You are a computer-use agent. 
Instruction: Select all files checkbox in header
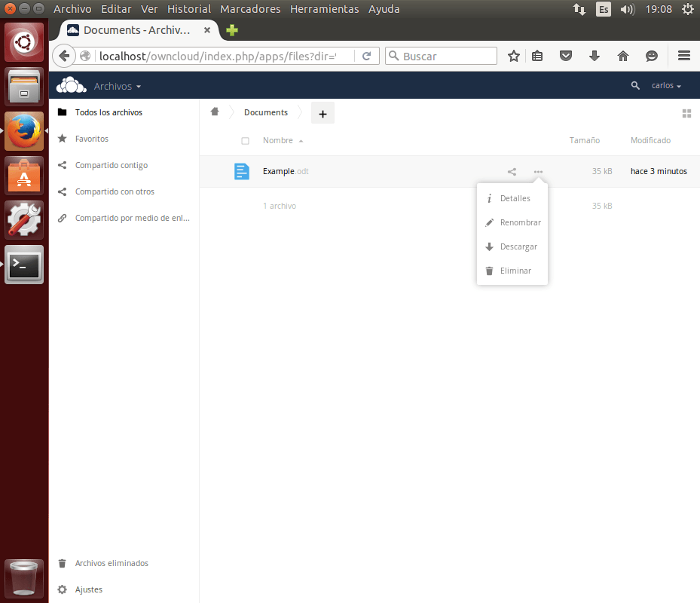pyautogui.click(x=245, y=141)
